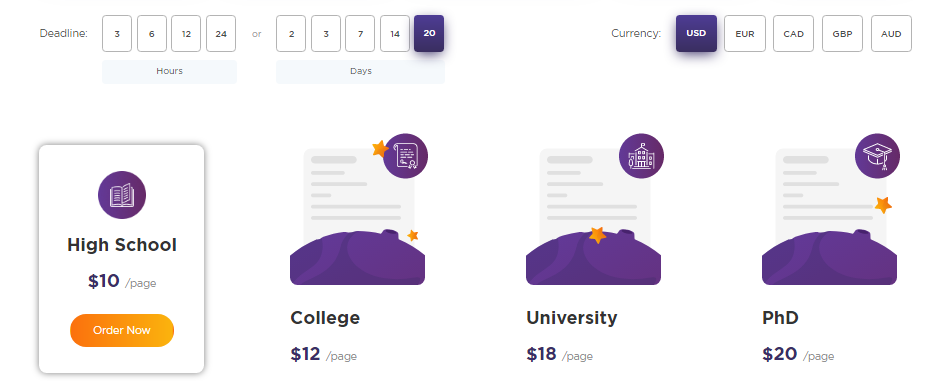948x381 pixels.
Task: Switch currency to GBP
Action: pos(843,34)
